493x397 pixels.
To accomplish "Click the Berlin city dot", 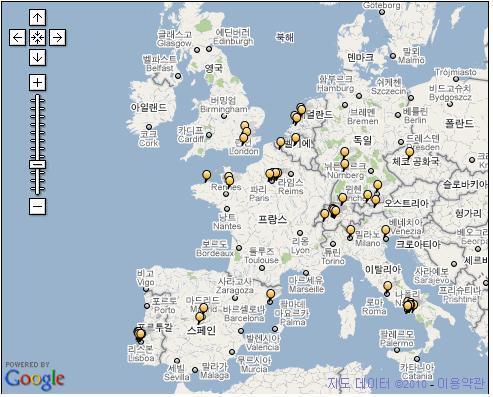I will tap(398, 115).
